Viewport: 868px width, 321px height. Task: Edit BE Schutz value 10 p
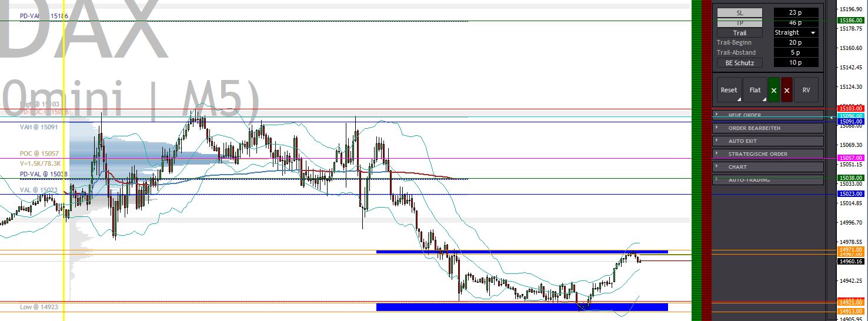pyautogui.click(x=796, y=62)
